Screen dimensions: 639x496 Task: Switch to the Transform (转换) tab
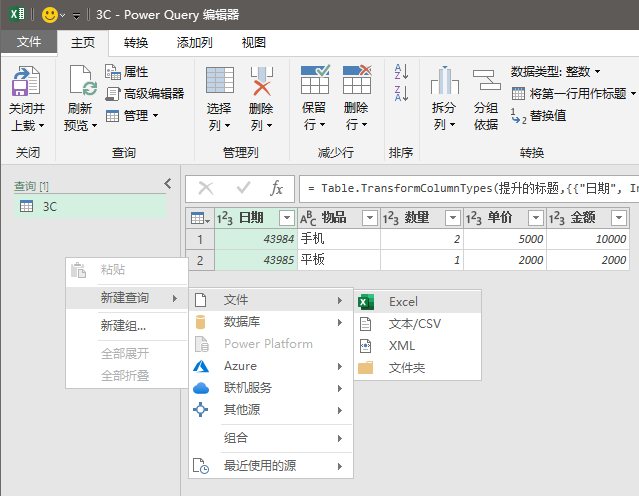pos(136,42)
